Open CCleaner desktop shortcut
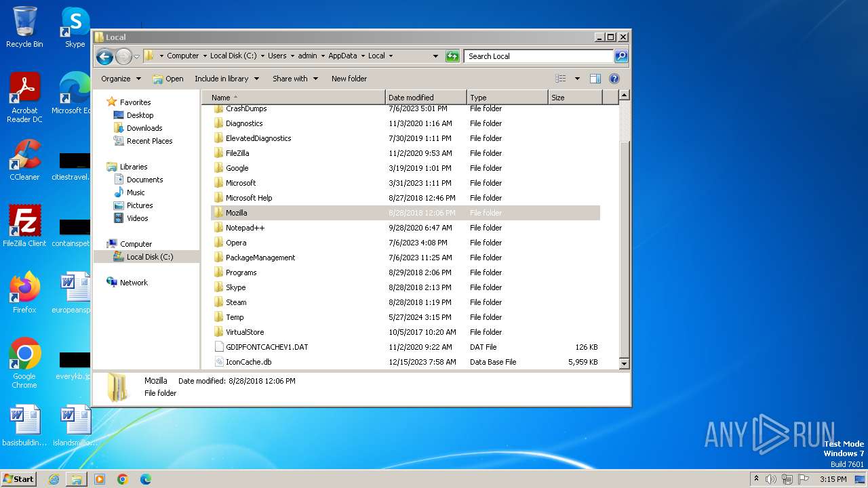 (x=24, y=160)
